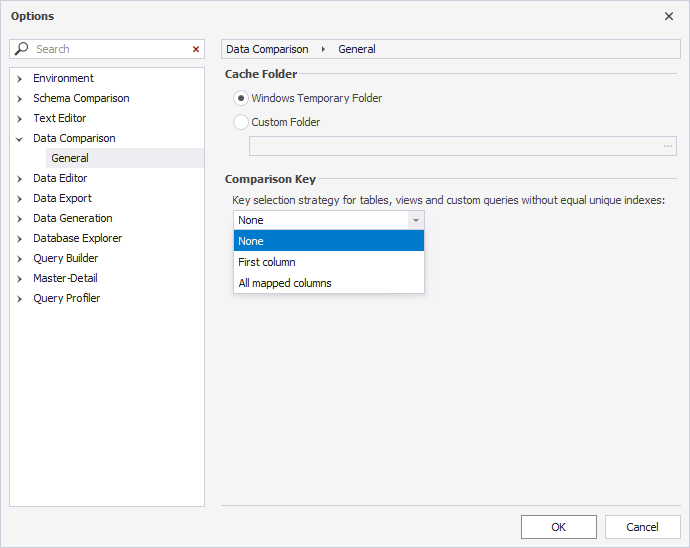
Task: Select Data Export in the tree
Action: [62, 198]
